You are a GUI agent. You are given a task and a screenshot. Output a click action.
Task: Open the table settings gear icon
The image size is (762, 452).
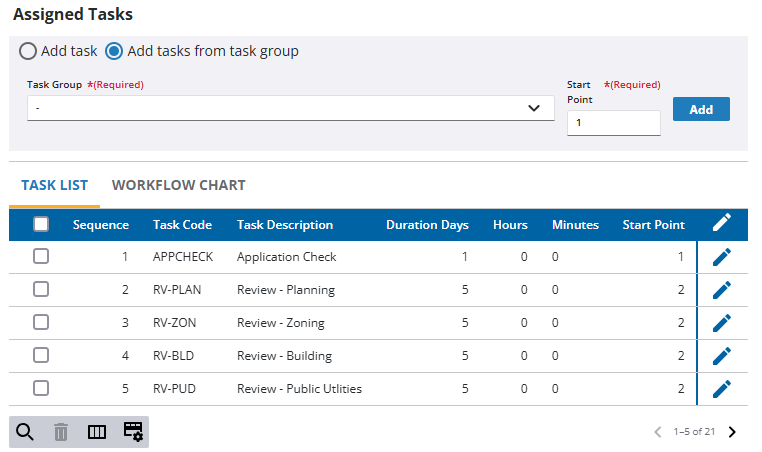point(133,432)
